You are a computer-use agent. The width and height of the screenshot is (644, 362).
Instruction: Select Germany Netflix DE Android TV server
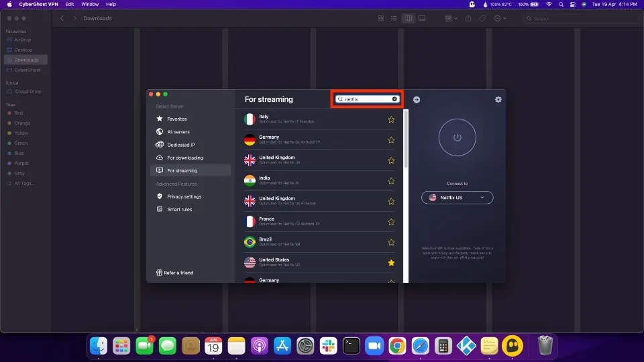pyautogui.click(x=319, y=139)
